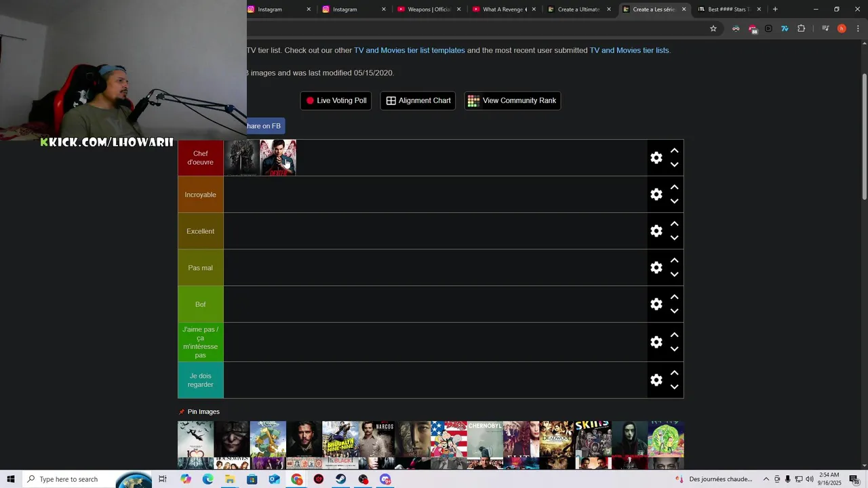Open settings gear for Pas mal tier

(656, 268)
